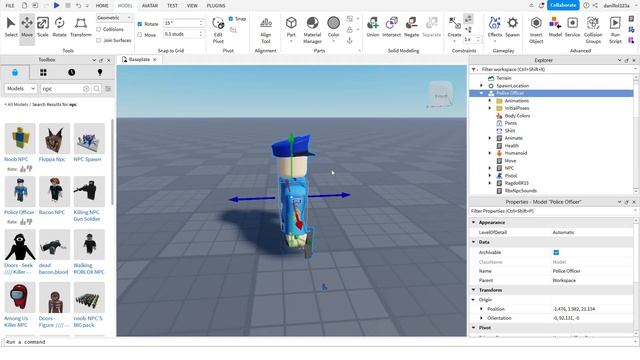Open the Edit Pivot tool
This screenshot has height=360, width=640.
click(x=218, y=29)
